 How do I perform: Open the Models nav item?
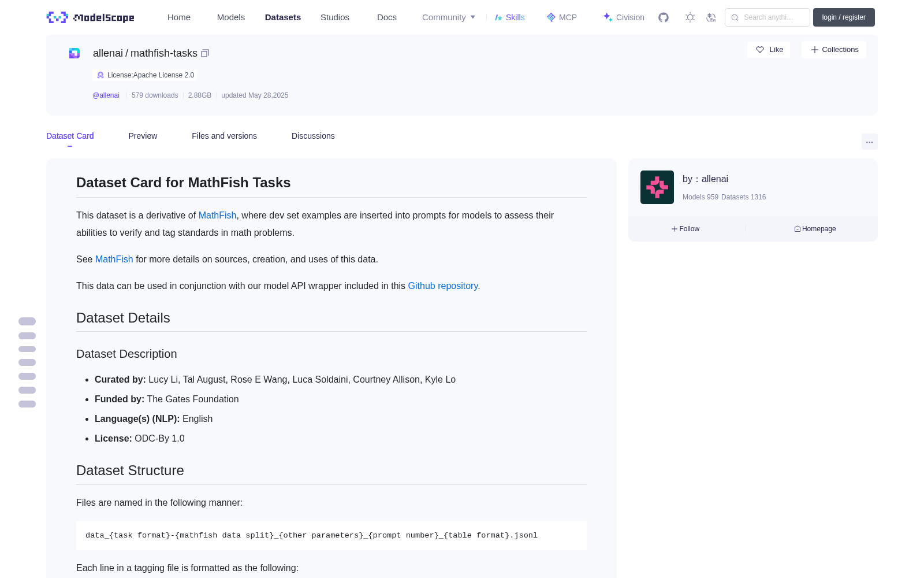pos(231,17)
